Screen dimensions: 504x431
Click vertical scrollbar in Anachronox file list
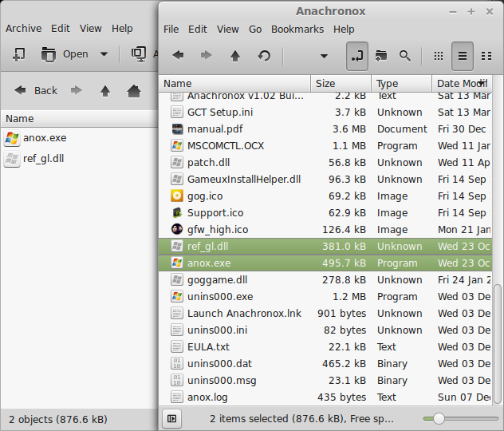498,343
